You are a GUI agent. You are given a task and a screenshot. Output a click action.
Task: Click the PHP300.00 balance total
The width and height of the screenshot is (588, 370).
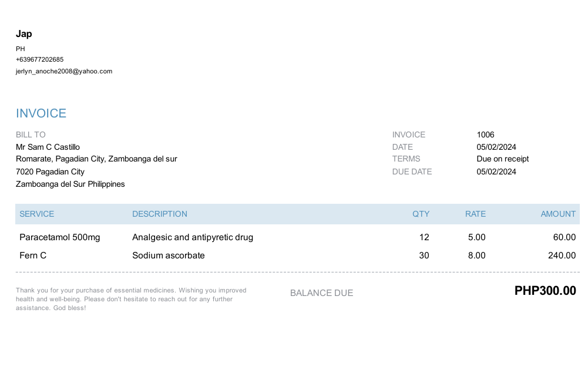(x=545, y=291)
